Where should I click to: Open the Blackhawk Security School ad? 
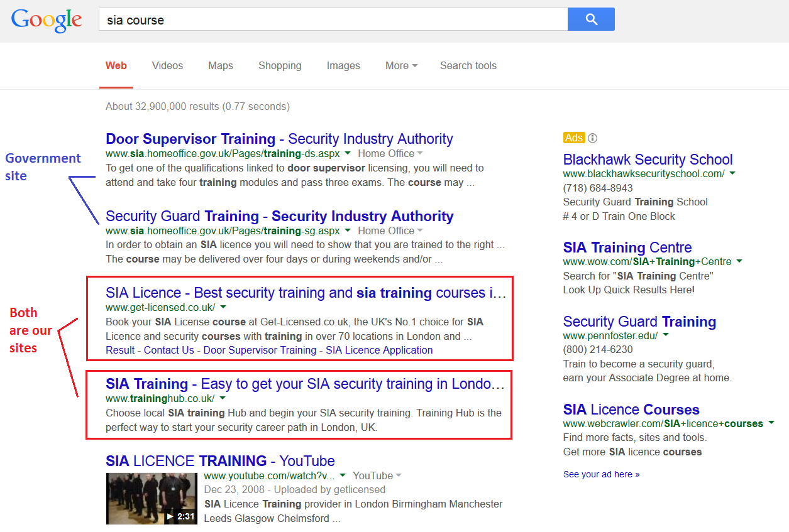648,160
